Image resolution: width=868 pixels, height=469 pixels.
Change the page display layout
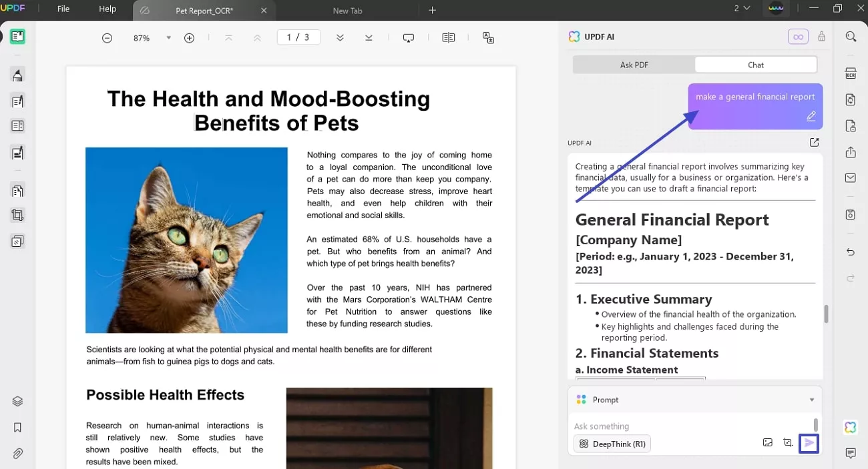pyautogui.click(x=449, y=38)
